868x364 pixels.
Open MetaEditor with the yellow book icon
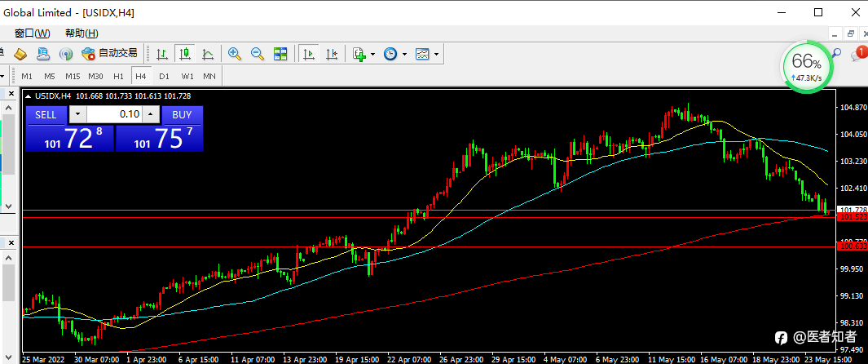tap(20, 54)
